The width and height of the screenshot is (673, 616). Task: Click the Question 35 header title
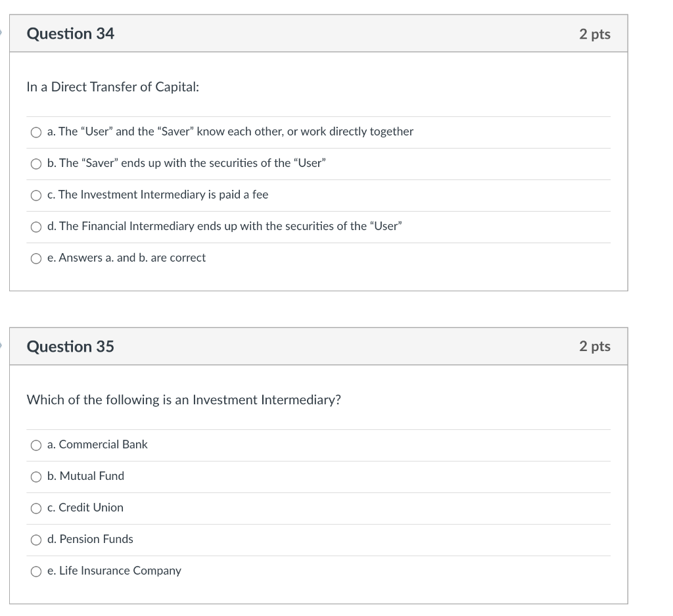(70, 346)
